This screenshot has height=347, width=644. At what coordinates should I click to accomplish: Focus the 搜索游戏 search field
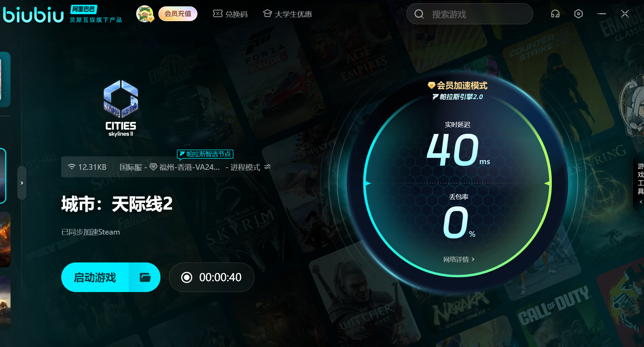(x=469, y=14)
